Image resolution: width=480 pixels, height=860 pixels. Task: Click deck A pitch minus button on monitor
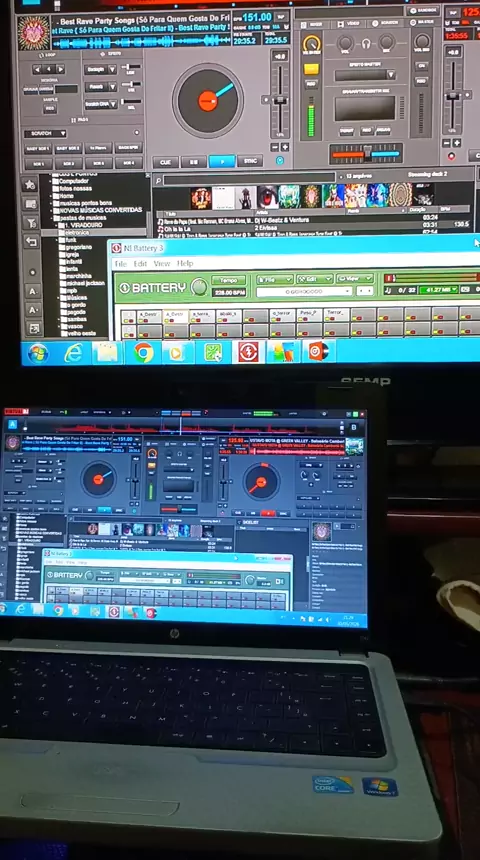pyautogui.click(x=275, y=148)
